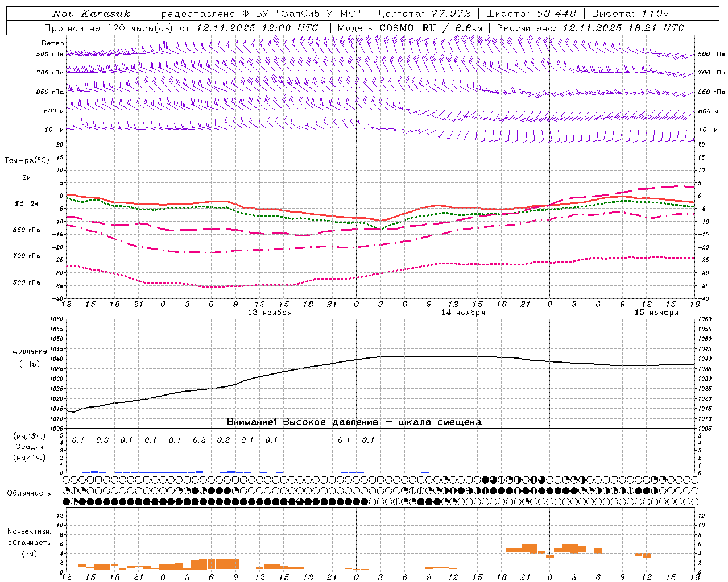Click the "Прогноз на 120 часа(ов)" text
This screenshot has height=582, width=728.
(x=110, y=28)
